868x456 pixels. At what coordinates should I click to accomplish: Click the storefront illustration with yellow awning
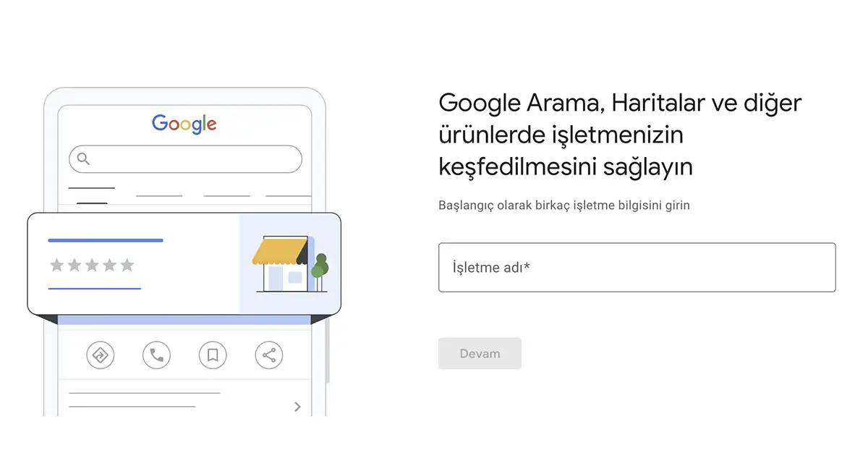point(280,263)
